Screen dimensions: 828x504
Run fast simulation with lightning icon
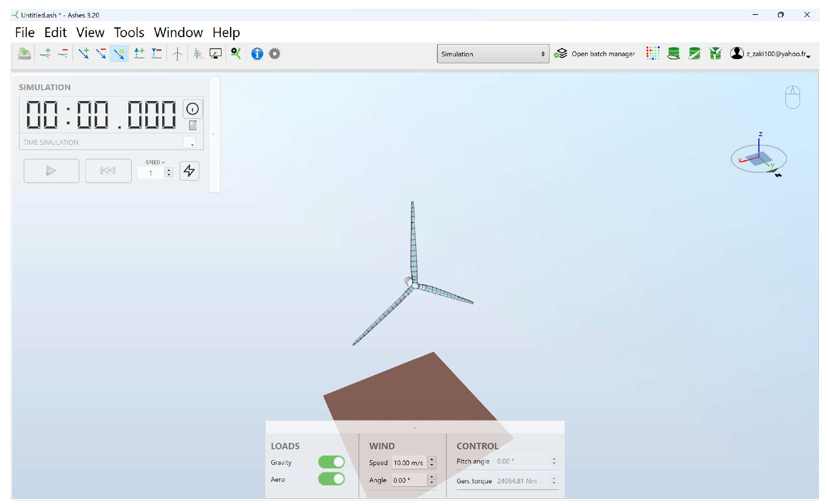coord(189,171)
